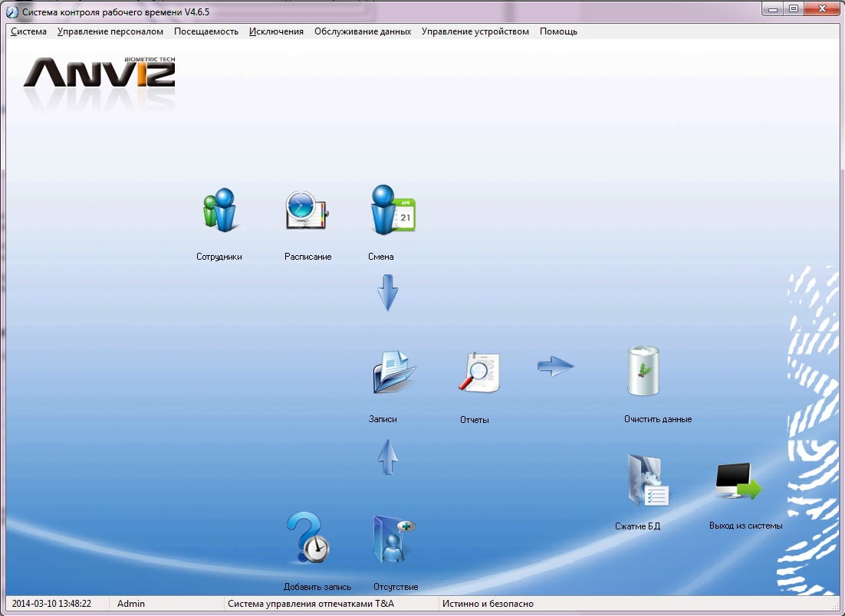Open the Сотрудники employees icon
This screenshot has height=616, width=845.
pyautogui.click(x=220, y=210)
